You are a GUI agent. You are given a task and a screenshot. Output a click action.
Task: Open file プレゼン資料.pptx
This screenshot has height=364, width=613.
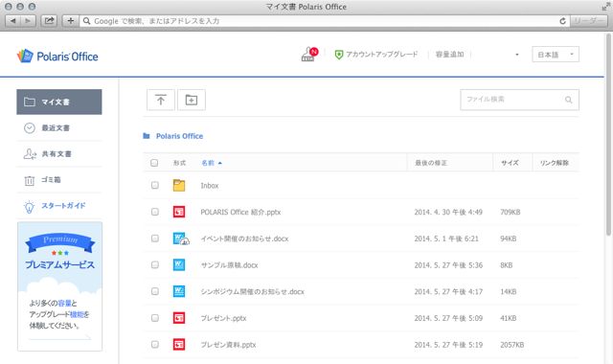click(x=228, y=345)
